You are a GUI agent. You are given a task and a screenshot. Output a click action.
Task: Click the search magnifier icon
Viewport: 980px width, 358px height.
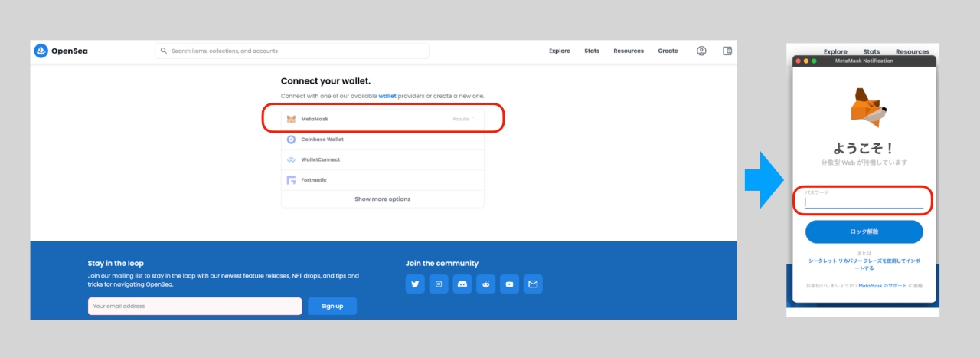pos(163,51)
